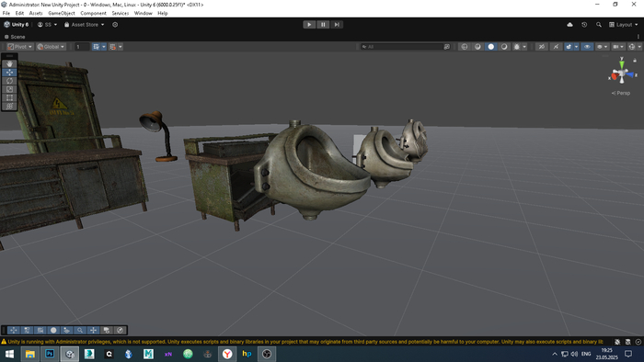Toggle the scene visibility eye icon
This screenshot has height=362, width=644.
click(x=587, y=47)
